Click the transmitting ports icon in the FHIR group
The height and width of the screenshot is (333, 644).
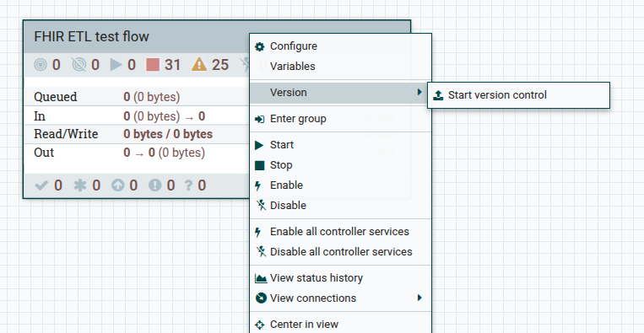pos(41,65)
